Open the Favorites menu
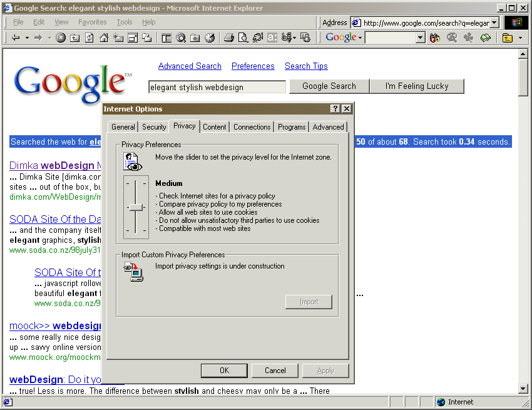Screen dimensions: 532x410 tap(92, 22)
